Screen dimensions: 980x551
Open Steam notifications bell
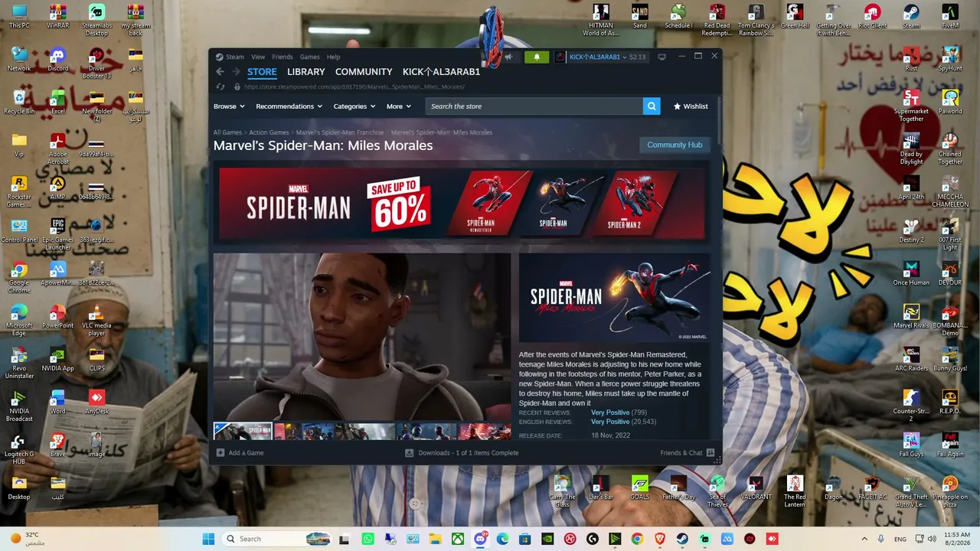pyautogui.click(x=537, y=57)
